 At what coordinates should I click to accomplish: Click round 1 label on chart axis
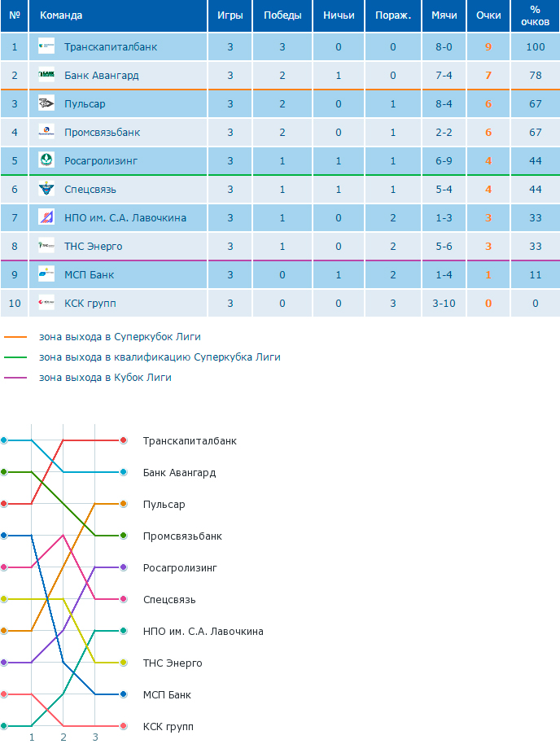[32, 737]
